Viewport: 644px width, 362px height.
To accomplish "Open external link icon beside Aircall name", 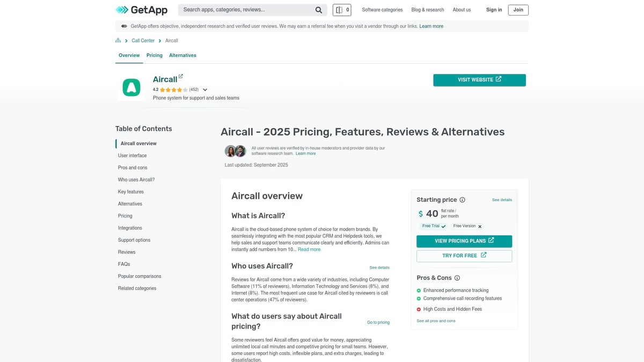I will (x=181, y=77).
